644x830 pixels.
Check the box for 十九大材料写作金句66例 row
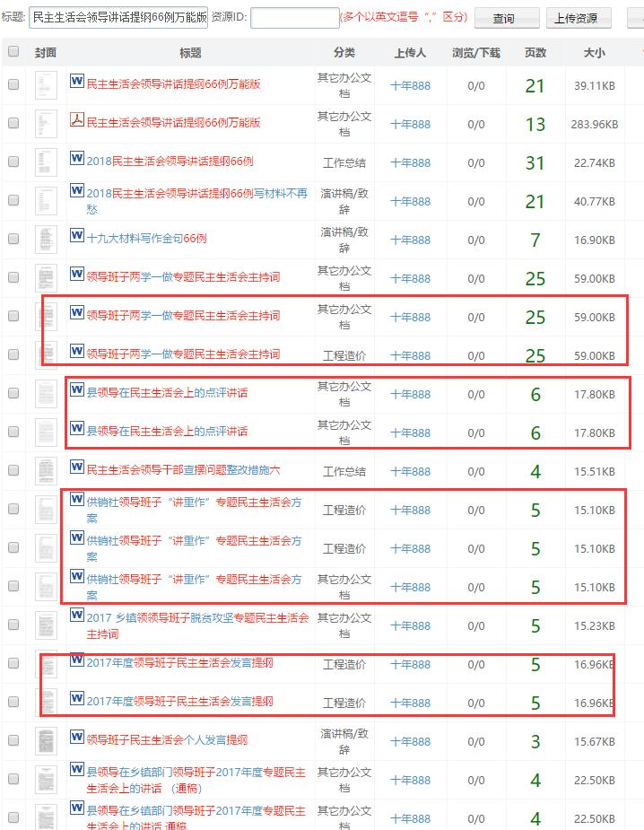tap(13, 239)
